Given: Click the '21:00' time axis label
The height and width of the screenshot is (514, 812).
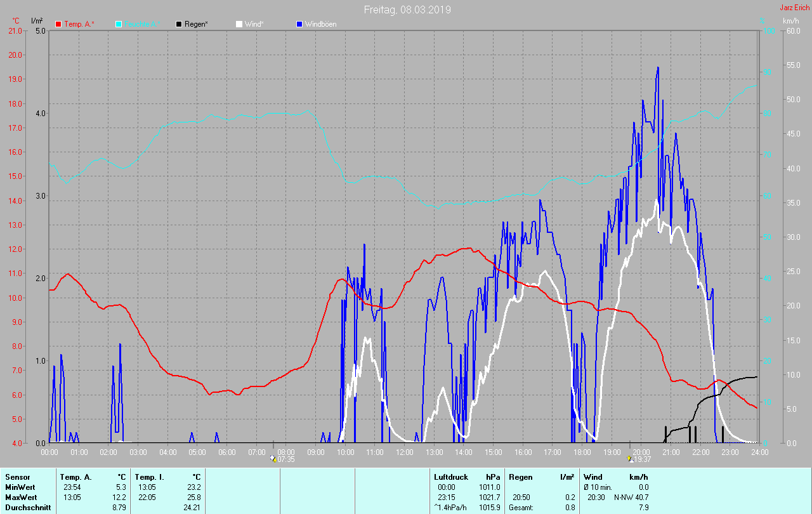Looking at the screenshot, I should coord(671,452).
